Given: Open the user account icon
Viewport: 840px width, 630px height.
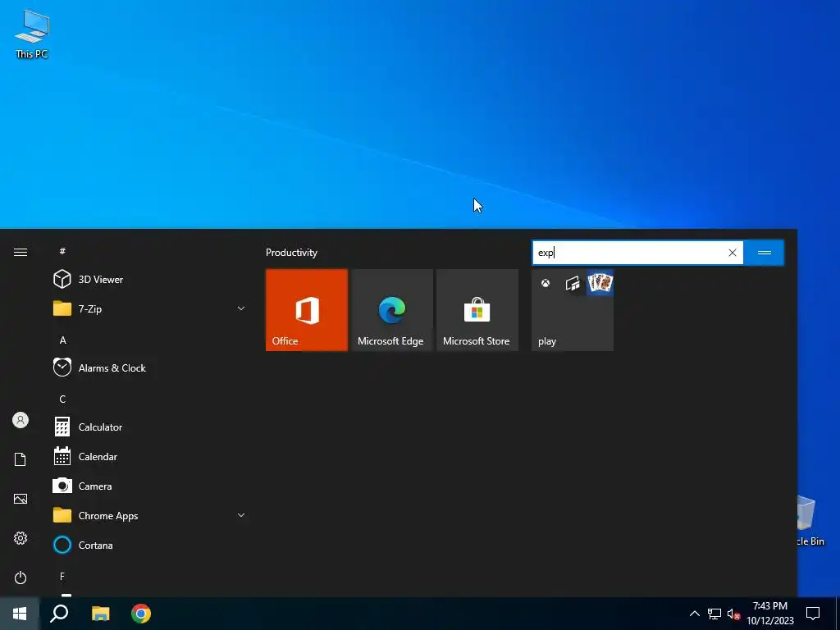Looking at the screenshot, I should pos(21,420).
